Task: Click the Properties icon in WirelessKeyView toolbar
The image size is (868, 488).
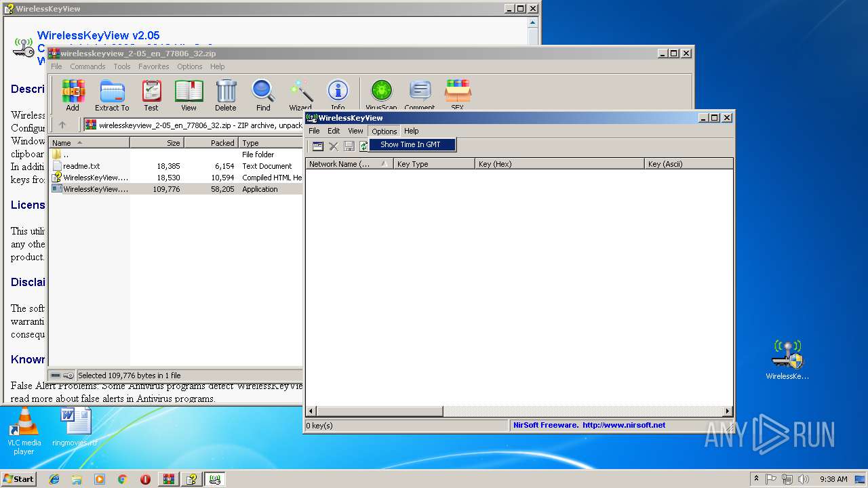Action: [x=317, y=146]
